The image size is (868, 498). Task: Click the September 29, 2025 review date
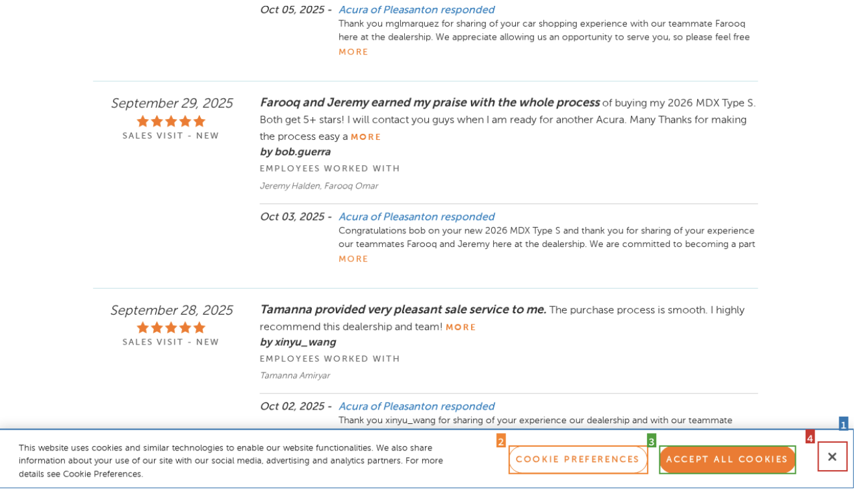point(172,103)
